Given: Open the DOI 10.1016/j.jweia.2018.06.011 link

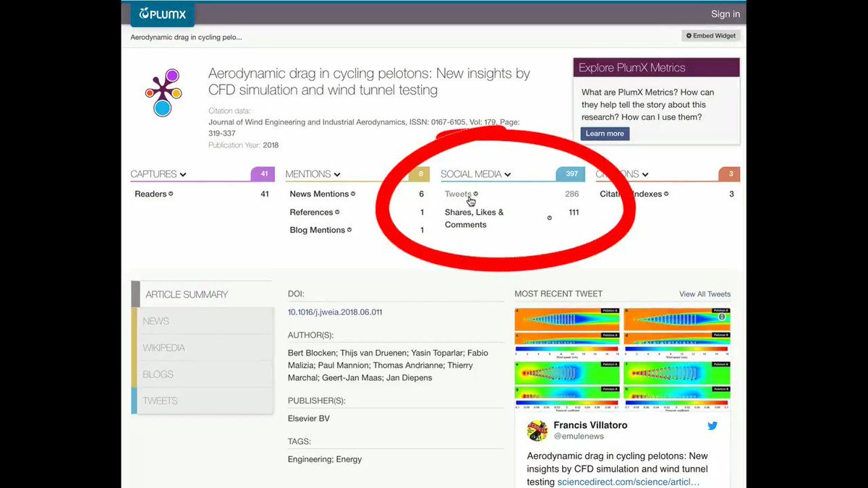Looking at the screenshot, I should point(335,312).
